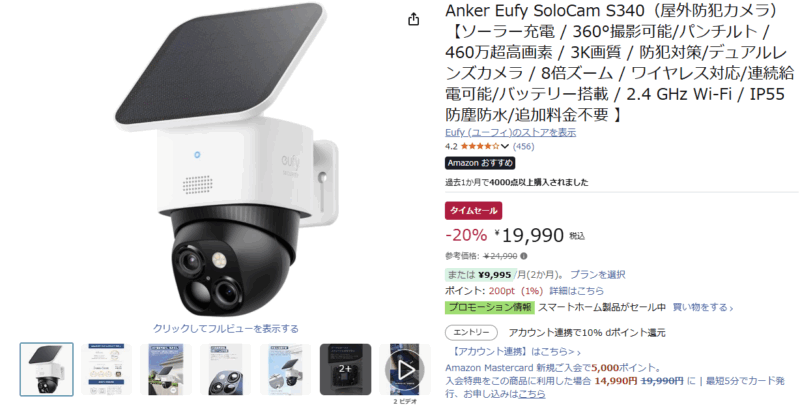This screenshot has height=405, width=800.
Task: Select the fifth thumbnail showing the camera outdoors
Action: (285, 370)
